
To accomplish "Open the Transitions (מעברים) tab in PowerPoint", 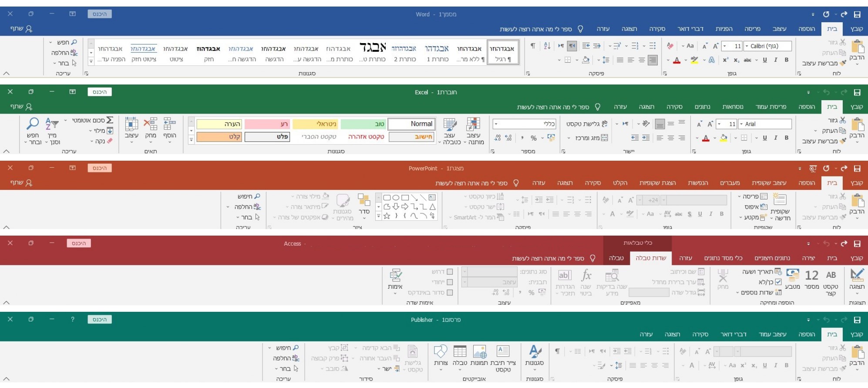I will tap(730, 183).
